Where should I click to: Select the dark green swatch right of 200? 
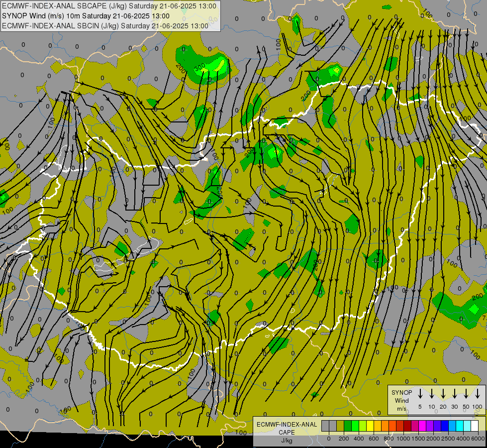coord(348,426)
